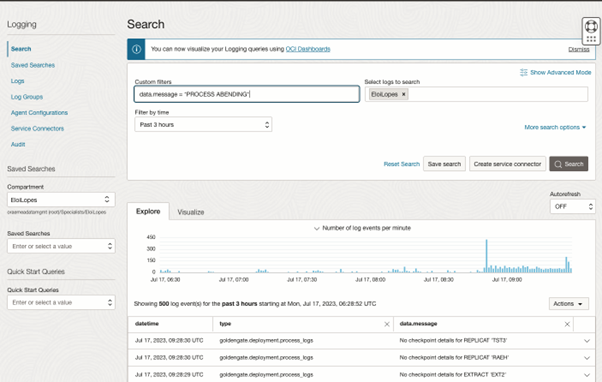Open the Actions dropdown
The image size is (602, 382).
(x=568, y=304)
